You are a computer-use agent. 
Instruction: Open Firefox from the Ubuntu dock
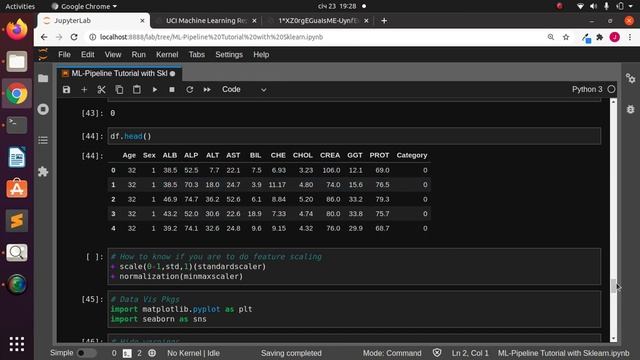(17, 29)
